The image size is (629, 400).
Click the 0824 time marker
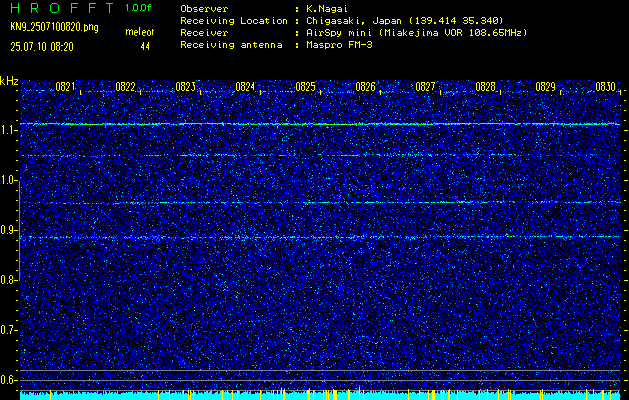coord(245,87)
